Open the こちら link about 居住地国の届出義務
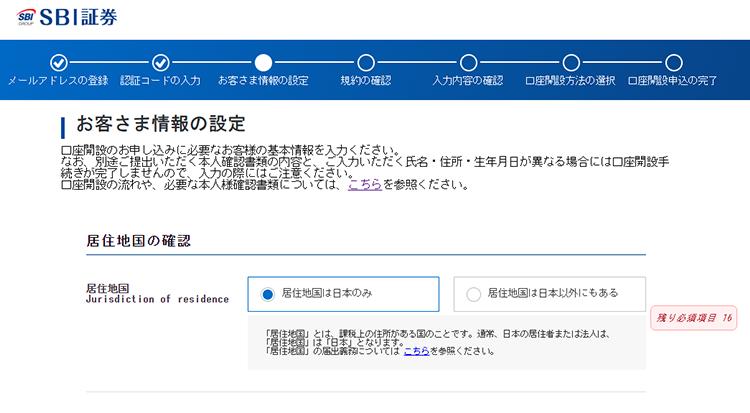Image resolution: width=750 pixels, height=413 pixels. (x=415, y=351)
